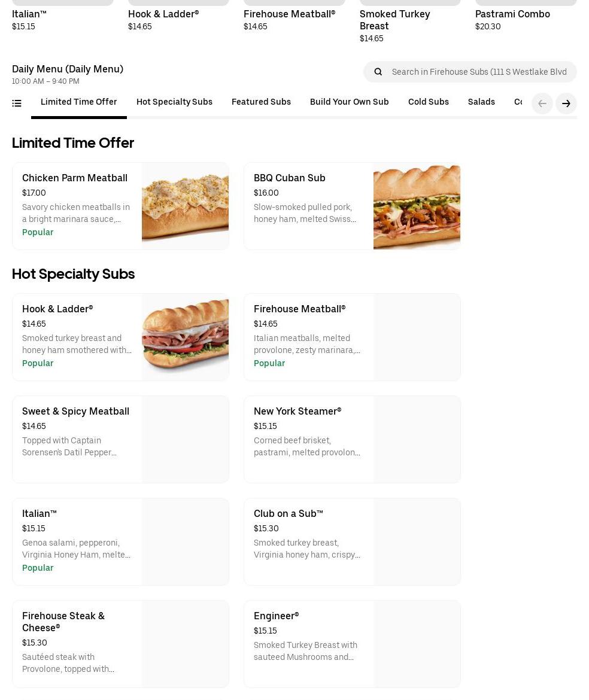The width and height of the screenshot is (589, 700).
Task: Switch to the Featured Subs tab
Action: click(261, 102)
